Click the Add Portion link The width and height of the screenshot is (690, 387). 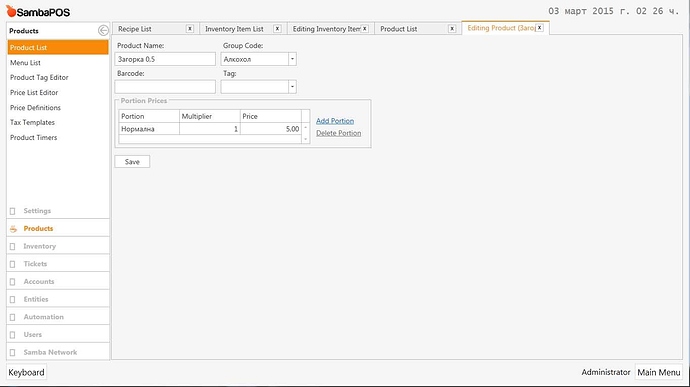tap(335, 121)
